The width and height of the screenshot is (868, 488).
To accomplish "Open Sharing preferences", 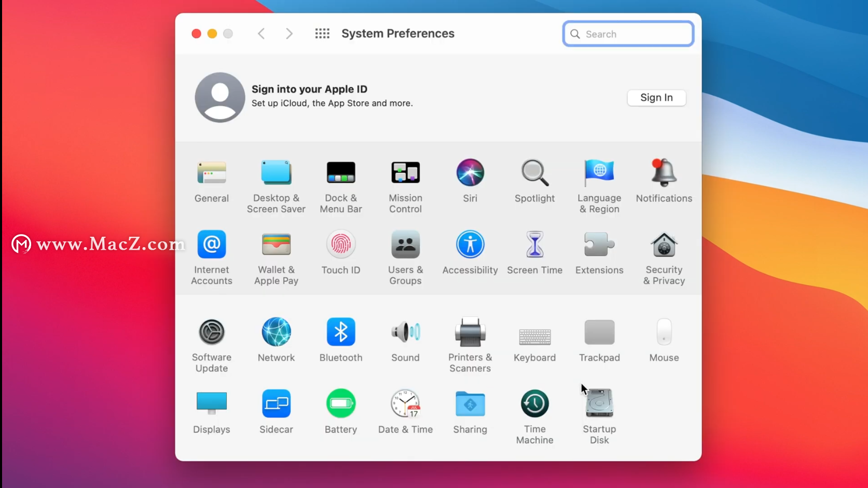I will [x=470, y=404].
